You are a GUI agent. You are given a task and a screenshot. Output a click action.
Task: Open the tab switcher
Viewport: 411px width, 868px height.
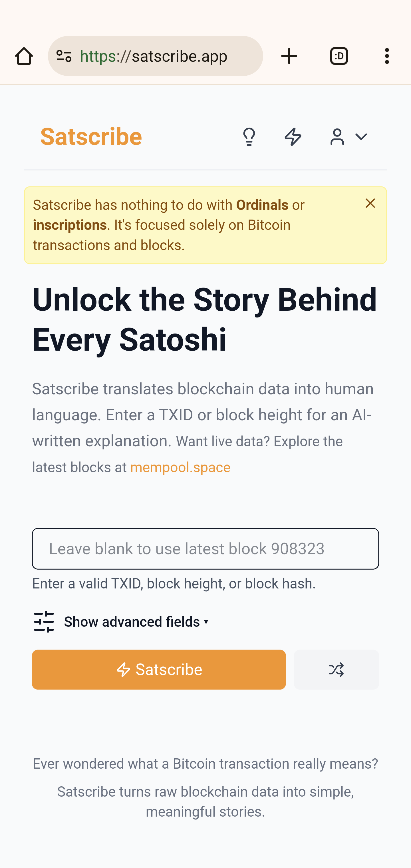click(339, 56)
